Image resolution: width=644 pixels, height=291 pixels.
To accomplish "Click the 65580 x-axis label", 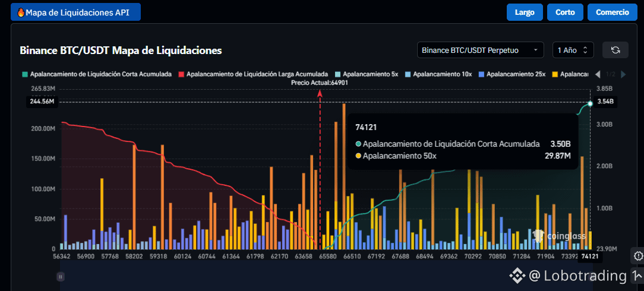I will pos(328,257).
